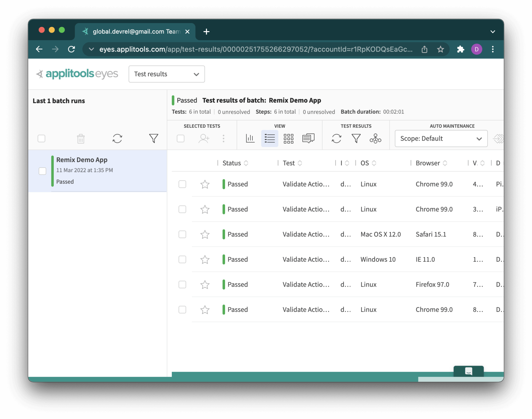Open the Test results page dropdown
Viewport: 532px width, 419px height.
[x=167, y=74]
